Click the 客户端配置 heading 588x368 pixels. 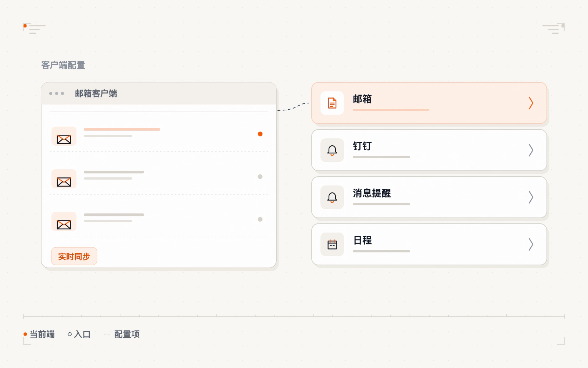click(63, 65)
